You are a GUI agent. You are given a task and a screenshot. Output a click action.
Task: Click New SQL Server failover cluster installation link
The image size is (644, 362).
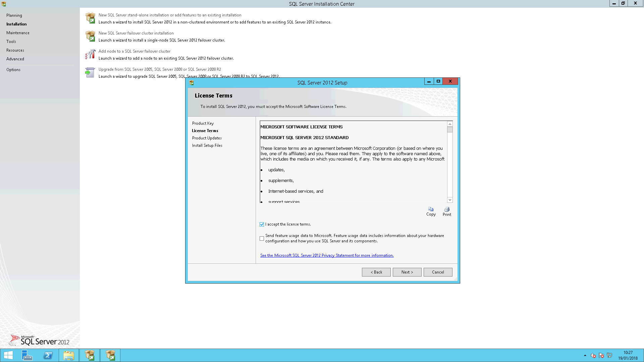(x=136, y=33)
